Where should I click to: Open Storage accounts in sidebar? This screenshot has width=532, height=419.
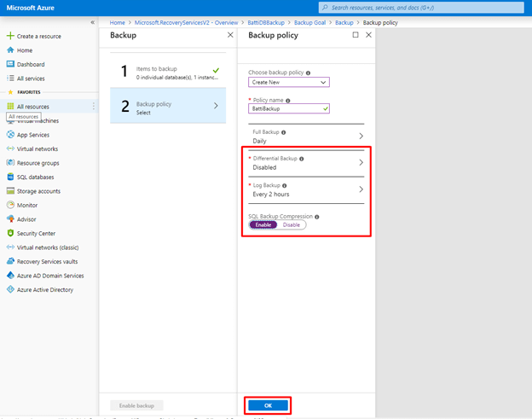click(38, 191)
